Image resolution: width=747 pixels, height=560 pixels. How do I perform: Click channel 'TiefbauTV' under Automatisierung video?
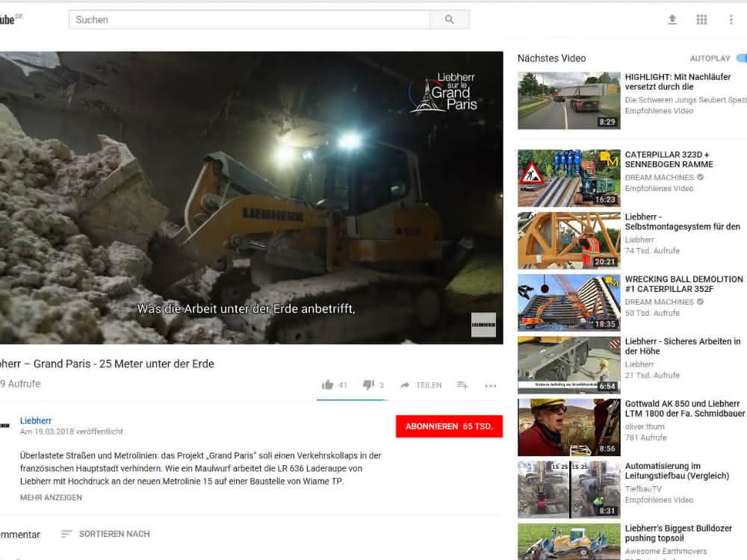pyautogui.click(x=643, y=489)
